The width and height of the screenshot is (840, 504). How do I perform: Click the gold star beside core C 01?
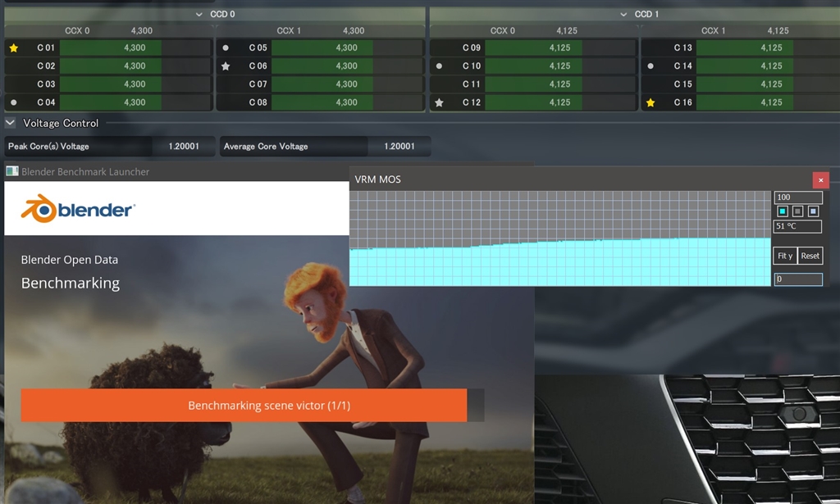[14, 48]
